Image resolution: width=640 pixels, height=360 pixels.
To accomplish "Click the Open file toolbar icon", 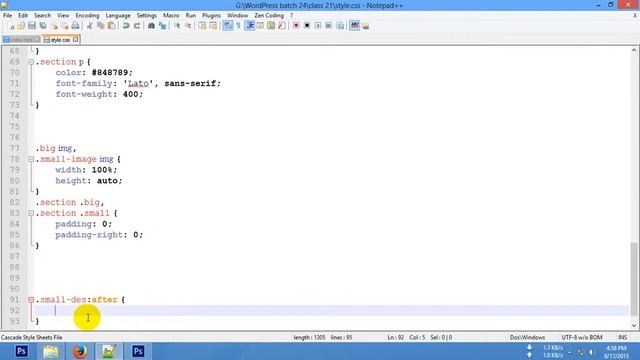I will [21, 26].
